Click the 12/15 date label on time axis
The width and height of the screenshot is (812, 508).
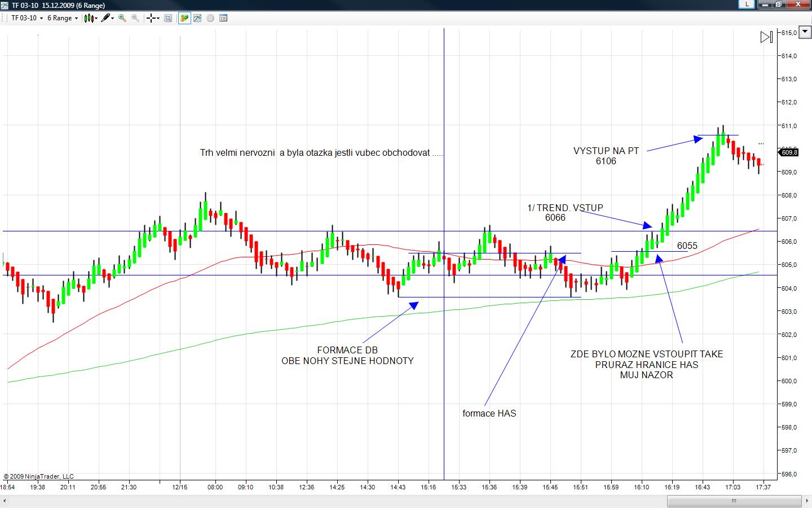(180, 487)
